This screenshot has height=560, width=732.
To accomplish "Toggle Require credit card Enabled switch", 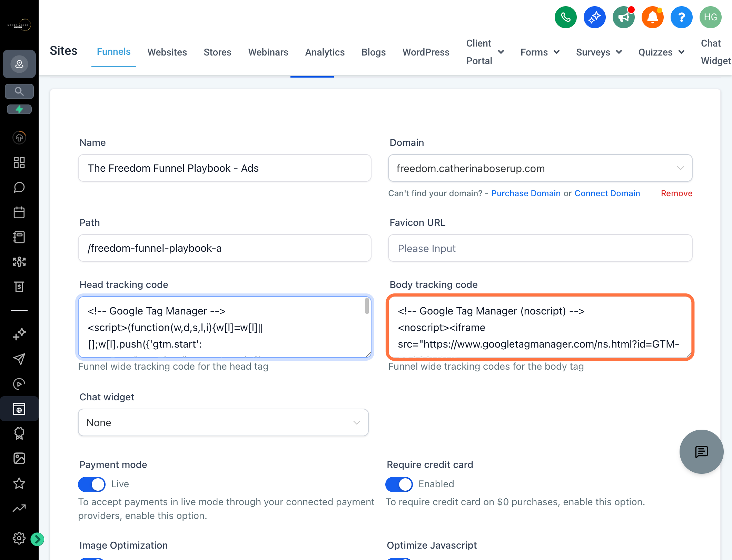I will 399,484.
